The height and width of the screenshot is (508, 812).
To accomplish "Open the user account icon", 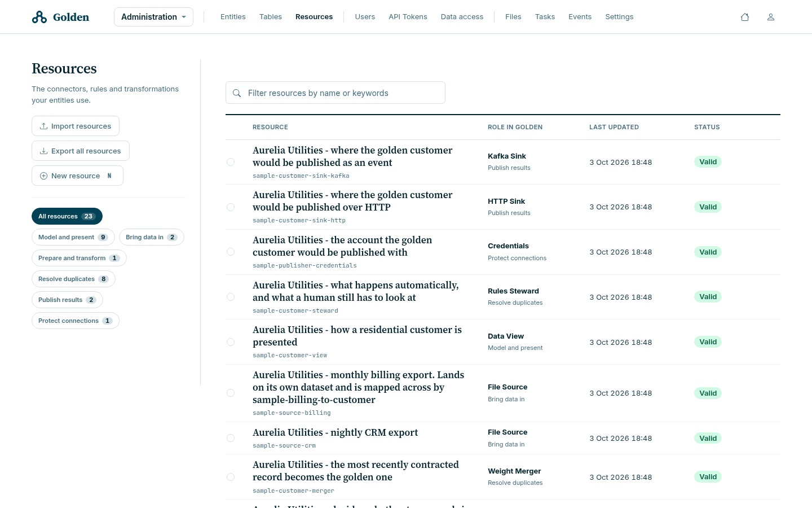I will [x=771, y=17].
